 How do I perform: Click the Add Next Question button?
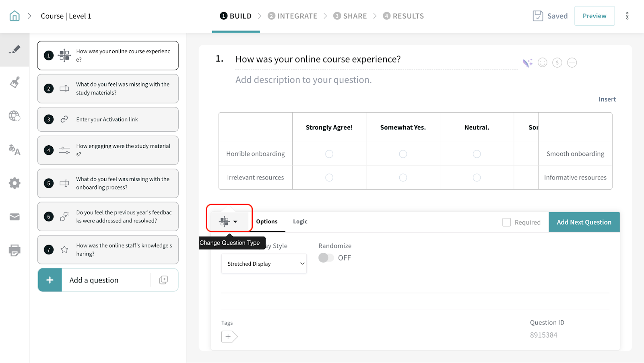(x=584, y=222)
